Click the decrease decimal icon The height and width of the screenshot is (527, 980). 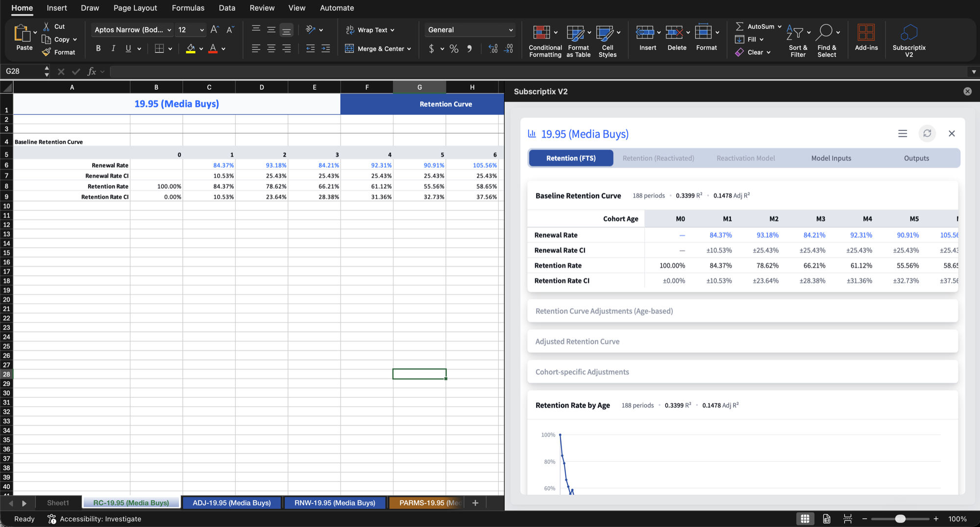point(509,49)
